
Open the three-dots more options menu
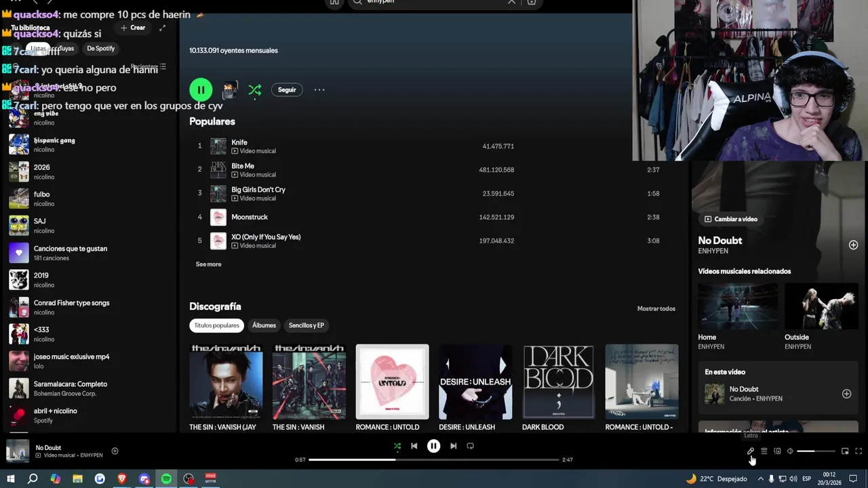pyautogui.click(x=319, y=89)
